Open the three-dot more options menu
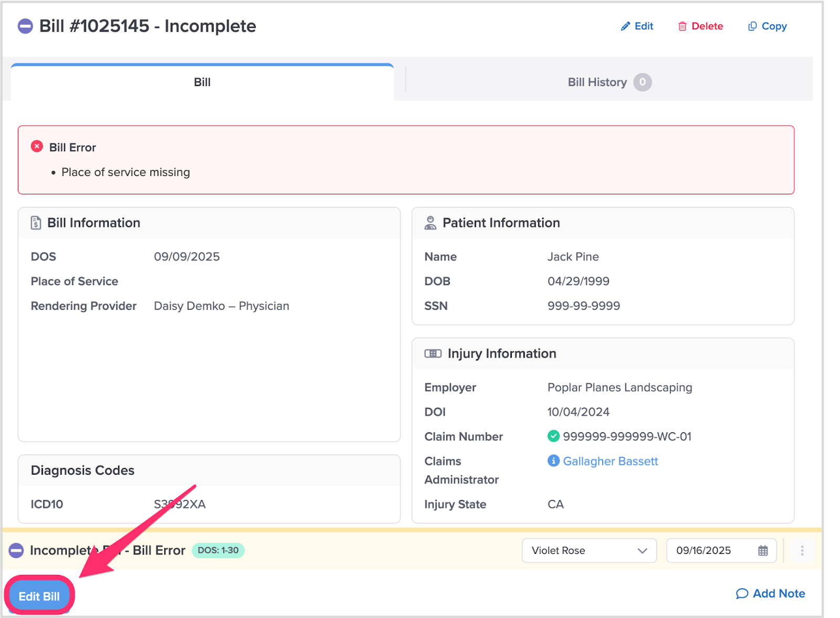Image resolution: width=840 pixels, height=618 pixels. tap(802, 550)
